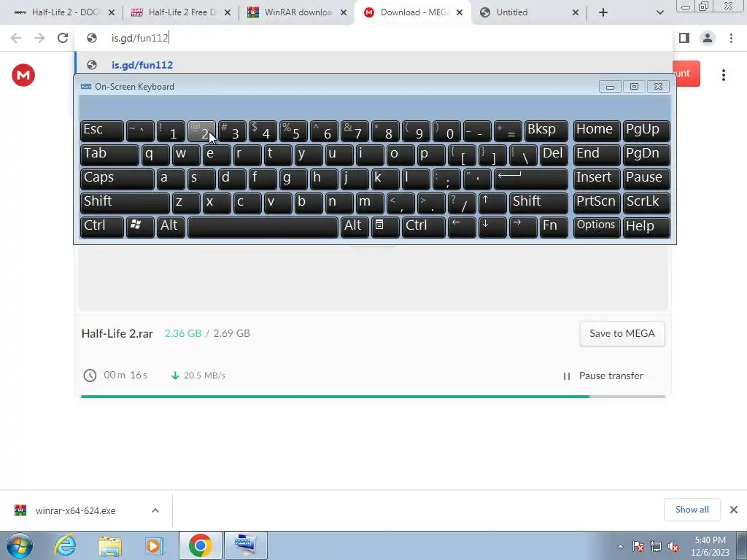Screen dimensions: 747x560
Task: Switch to Half-Life 2 Free D tab
Action: click(181, 12)
